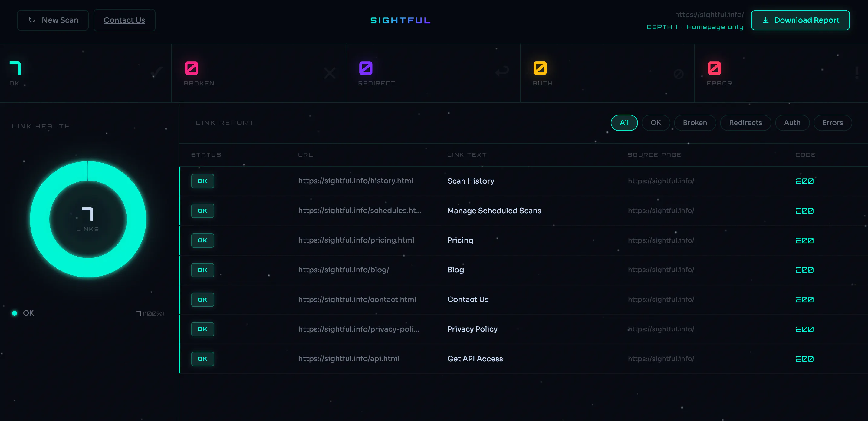Click the Download Report button
The width and height of the screenshot is (868, 421).
coord(800,20)
